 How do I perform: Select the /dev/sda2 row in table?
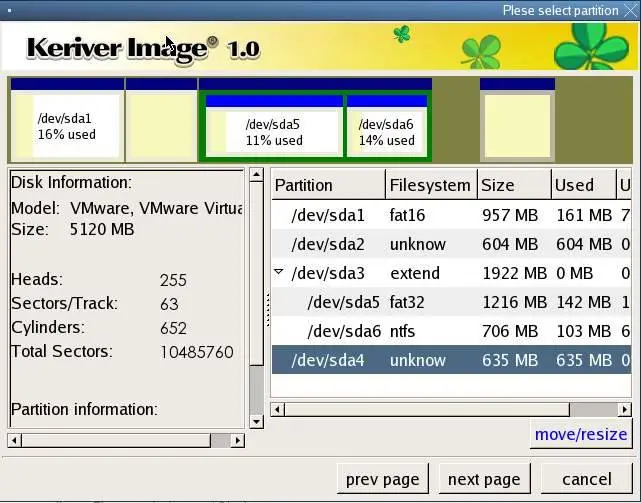coord(451,244)
